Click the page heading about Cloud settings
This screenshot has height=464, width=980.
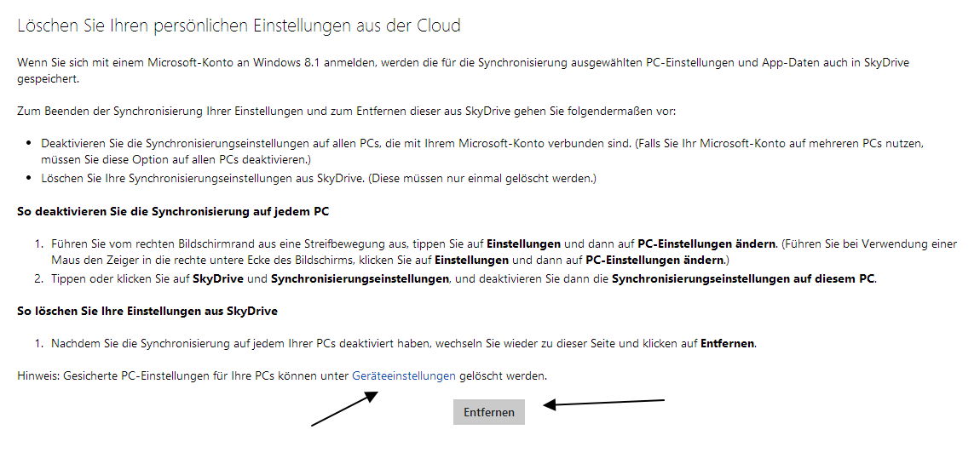(239, 26)
